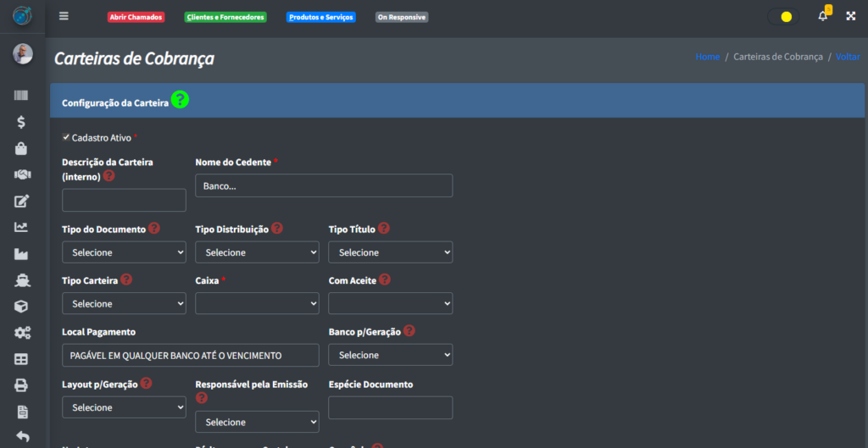Click the notifications bell icon

(x=822, y=16)
